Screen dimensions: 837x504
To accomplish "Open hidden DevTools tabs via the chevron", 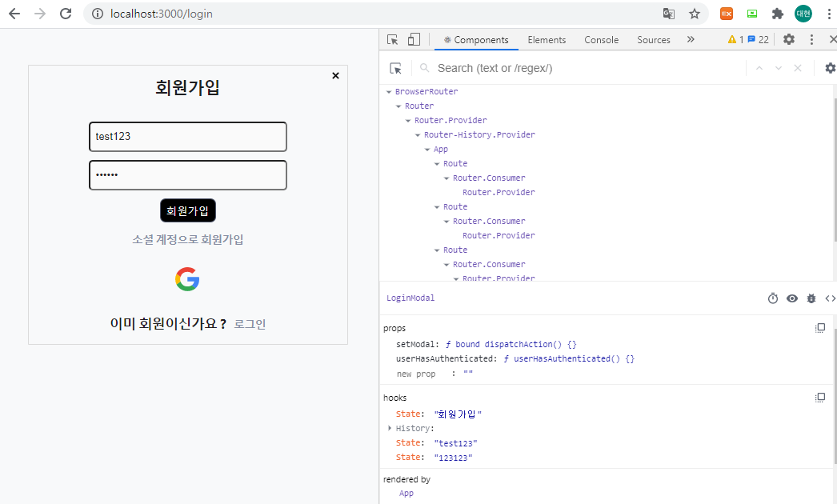I will (691, 38).
